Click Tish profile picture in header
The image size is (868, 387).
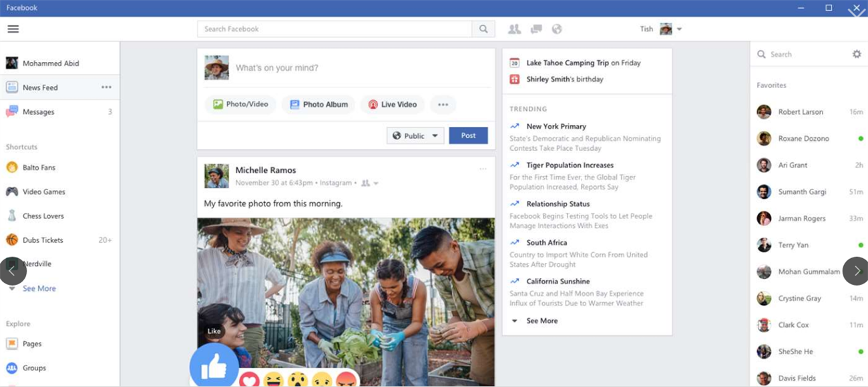coord(666,29)
